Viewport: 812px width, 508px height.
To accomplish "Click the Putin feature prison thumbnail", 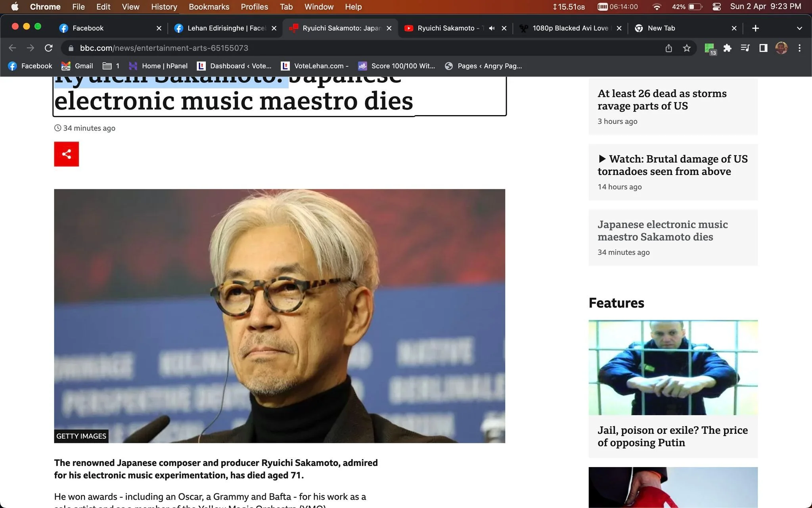I will [x=673, y=368].
